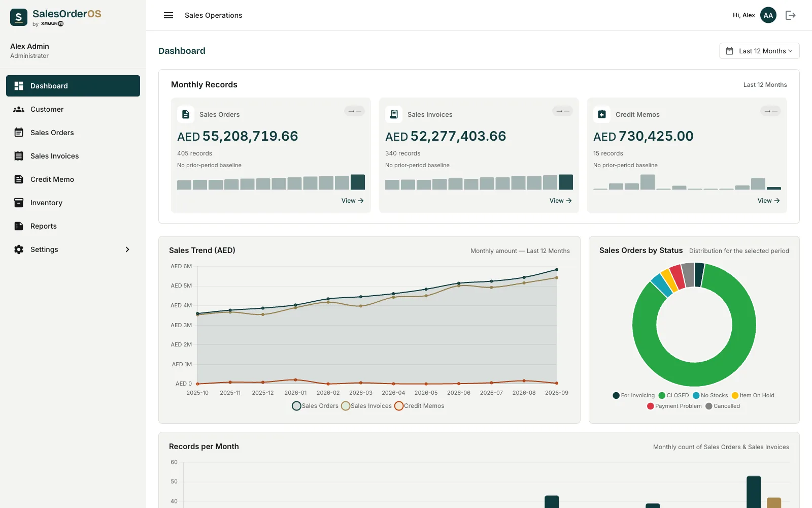This screenshot has width=812, height=508.
Task: Click the Credit Memos card icon
Action: (602, 114)
